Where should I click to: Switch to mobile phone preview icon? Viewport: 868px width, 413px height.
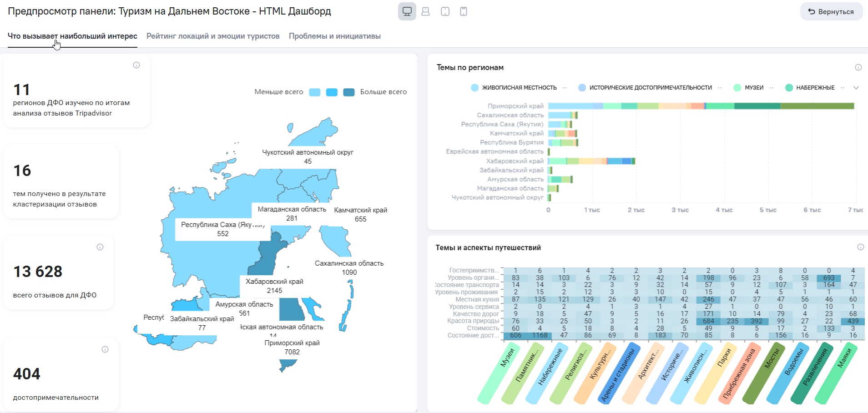464,11
